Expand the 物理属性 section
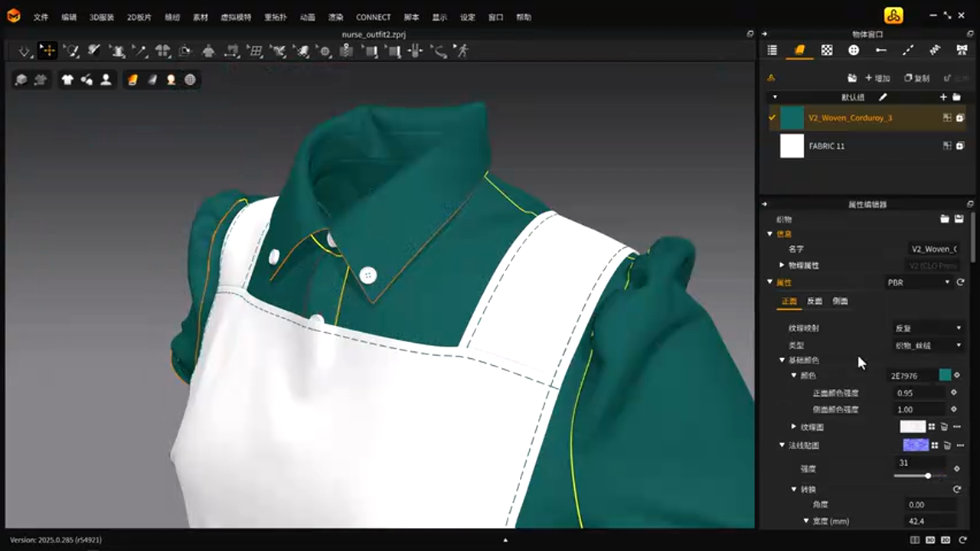 (x=782, y=265)
